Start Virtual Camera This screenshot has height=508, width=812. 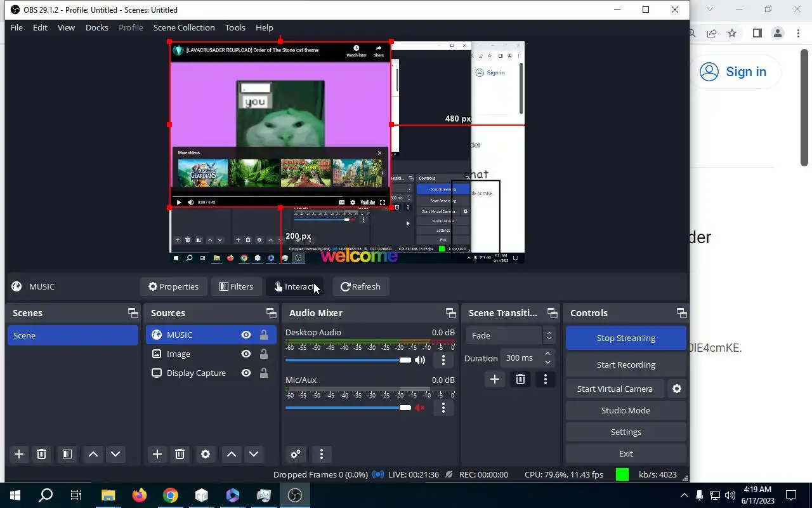(615, 389)
